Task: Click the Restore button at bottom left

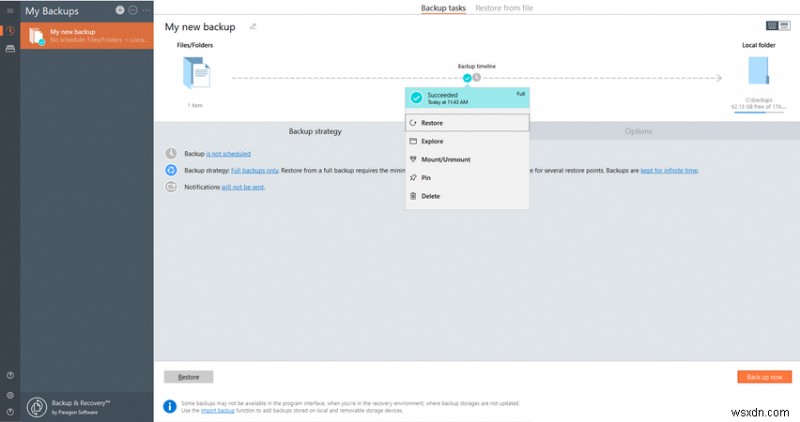Action: pos(188,377)
